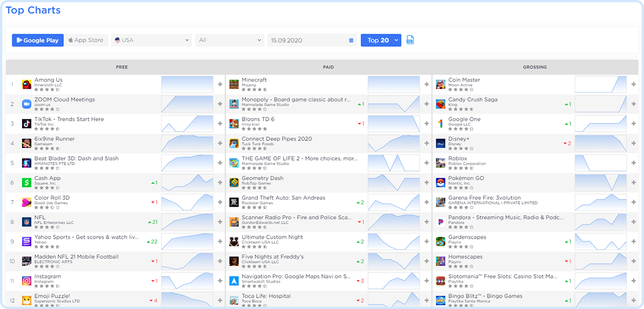Click the Instagram app icon
This screenshot has width=644, height=309.
[x=27, y=281]
